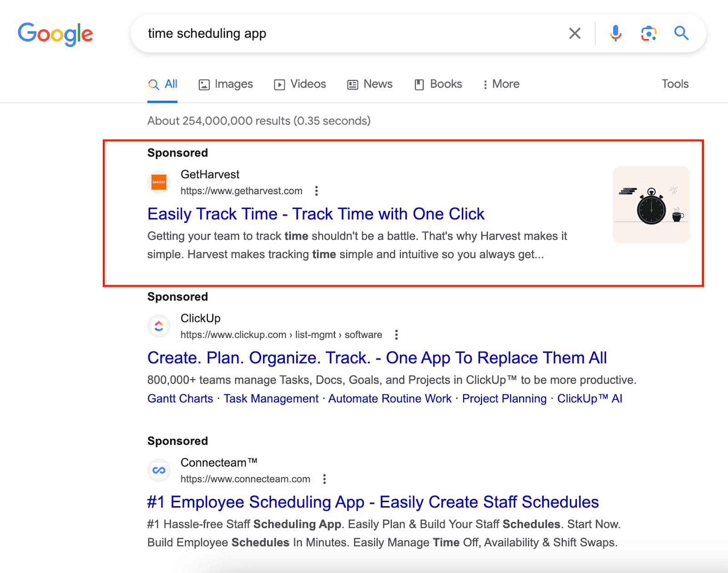
Task: Switch to the News tab
Action: pos(369,84)
